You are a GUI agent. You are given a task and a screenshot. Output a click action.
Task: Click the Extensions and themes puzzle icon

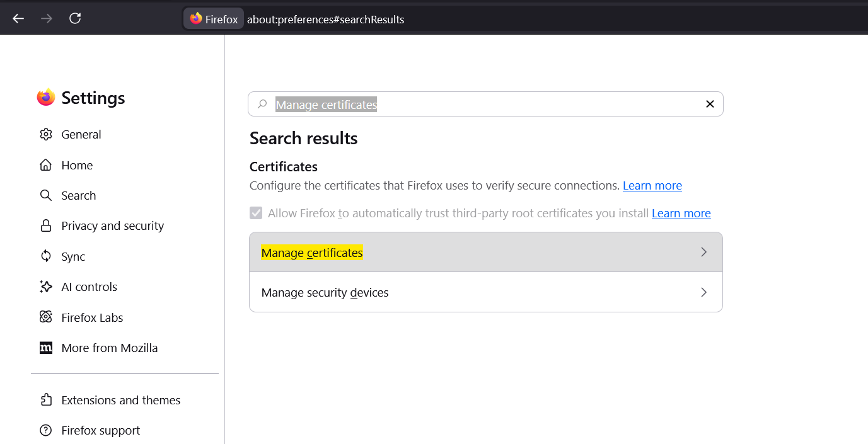(x=46, y=400)
